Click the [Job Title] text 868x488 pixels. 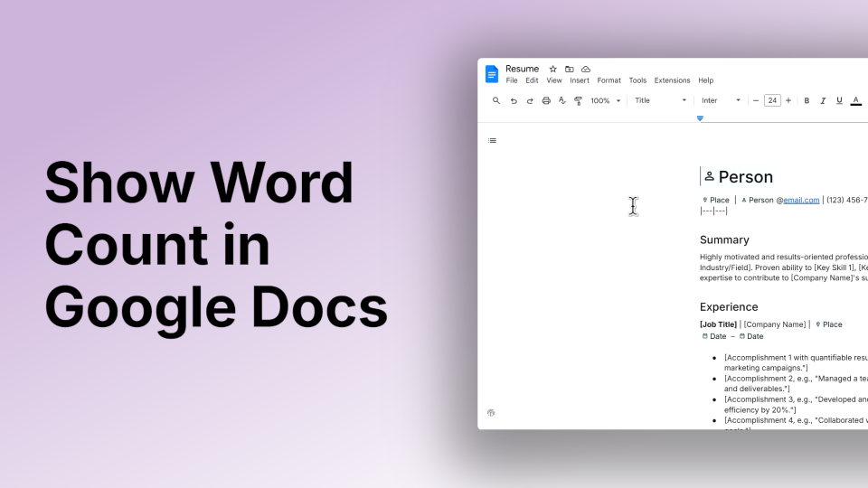pos(718,324)
